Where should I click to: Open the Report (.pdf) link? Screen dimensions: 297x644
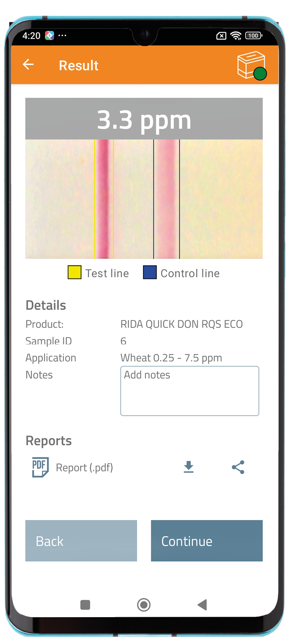[x=84, y=468]
